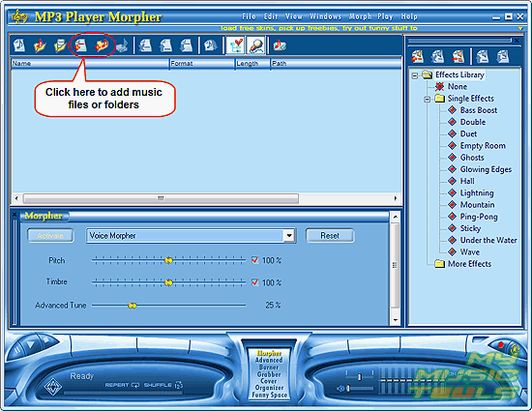Click the Reset button

click(x=330, y=235)
